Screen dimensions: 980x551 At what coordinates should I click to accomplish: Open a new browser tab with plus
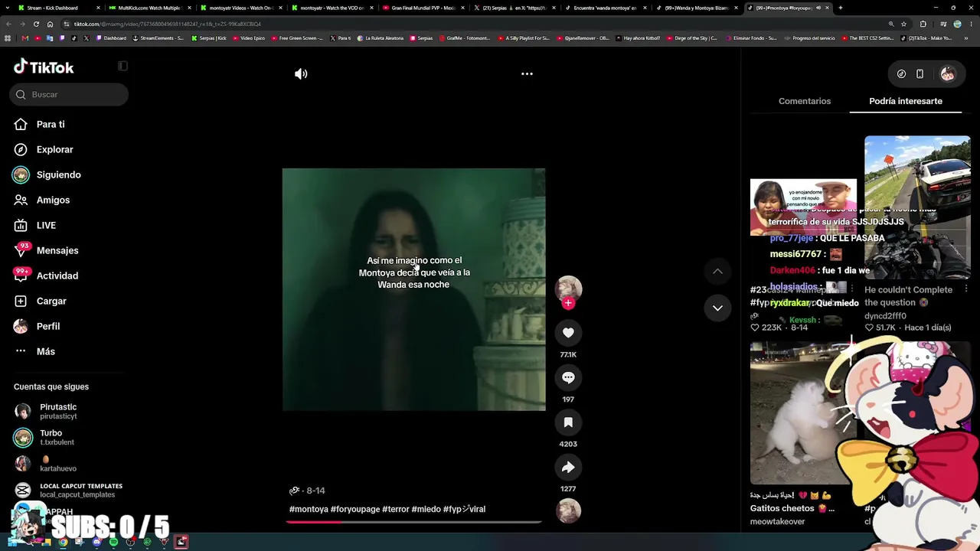(840, 8)
